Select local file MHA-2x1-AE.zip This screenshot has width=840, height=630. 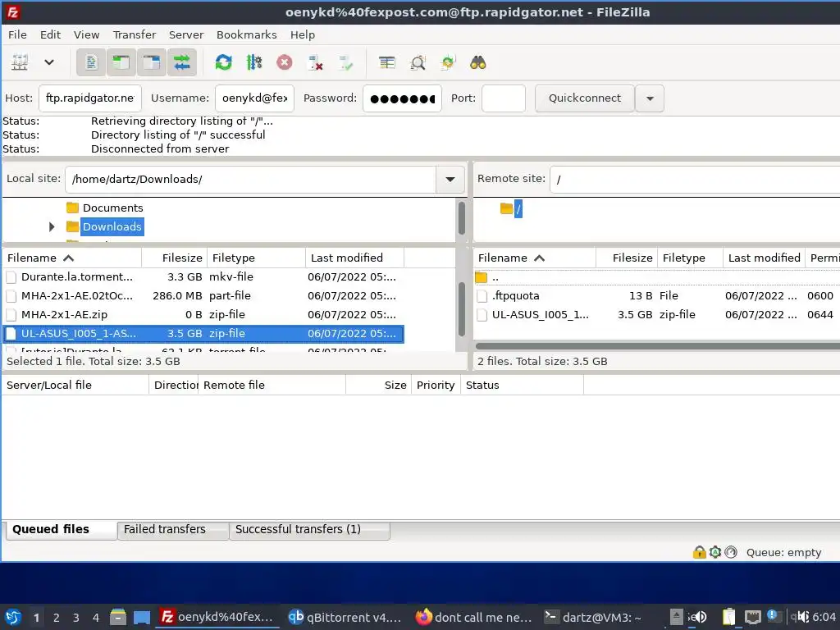tap(203, 314)
